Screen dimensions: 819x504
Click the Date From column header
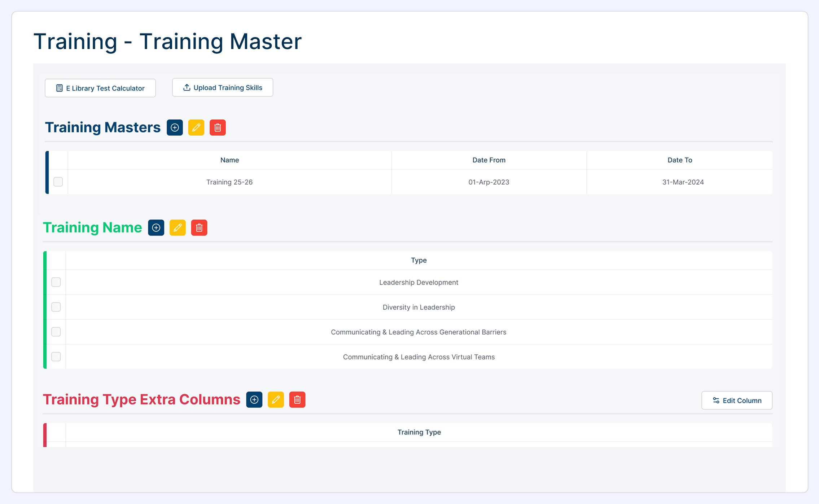[489, 160]
